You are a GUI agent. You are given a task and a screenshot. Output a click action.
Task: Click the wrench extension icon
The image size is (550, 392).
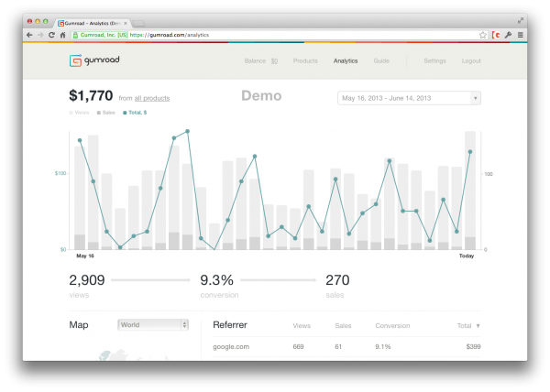coord(508,35)
